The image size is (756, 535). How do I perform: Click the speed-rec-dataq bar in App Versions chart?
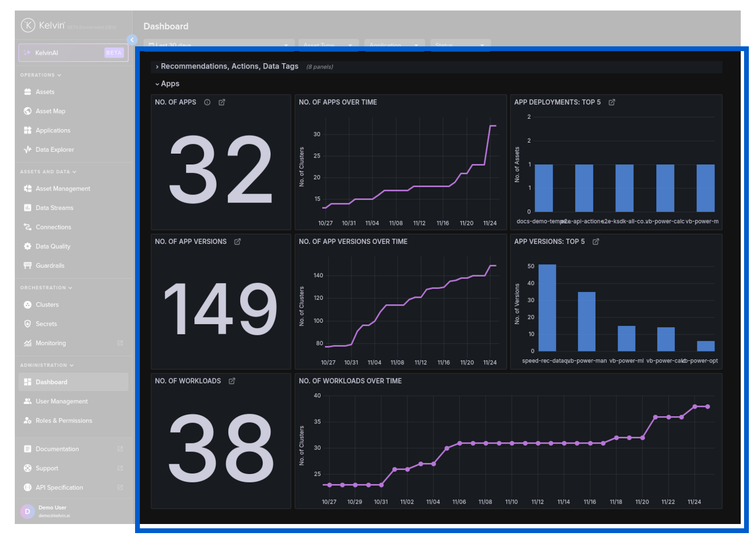(x=547, y=308)
